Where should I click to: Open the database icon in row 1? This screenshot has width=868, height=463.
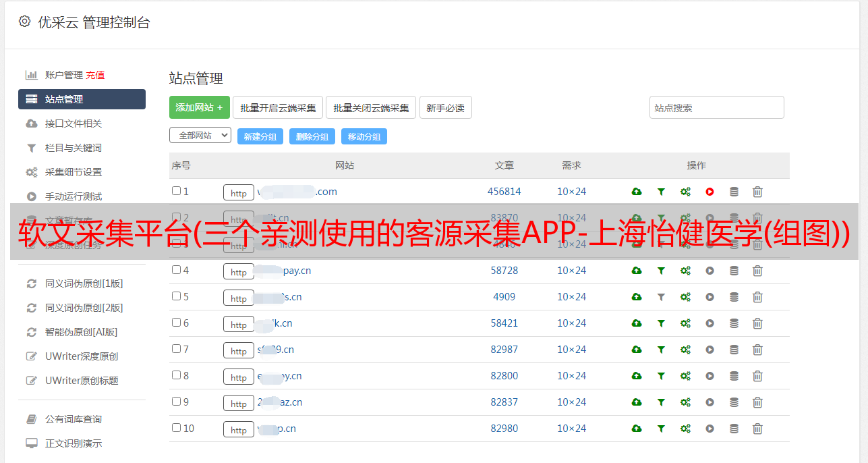pyautogui.click(x=734, y=192)
